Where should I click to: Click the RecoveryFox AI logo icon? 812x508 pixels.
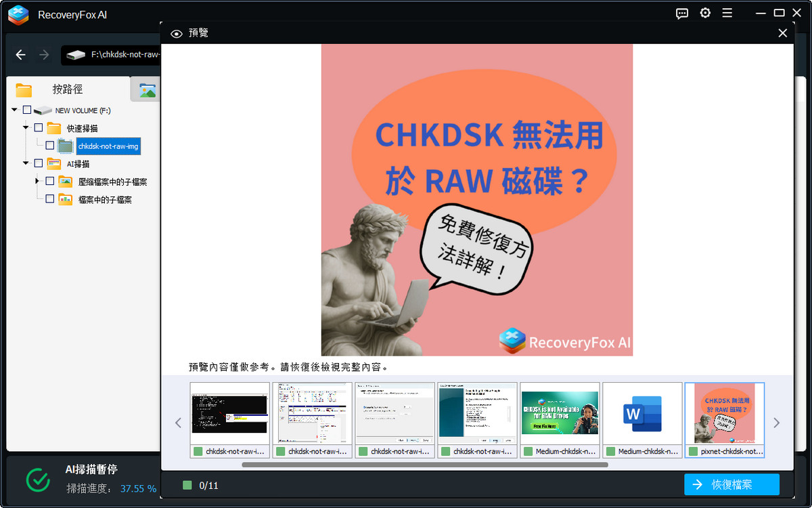(18, 14)
